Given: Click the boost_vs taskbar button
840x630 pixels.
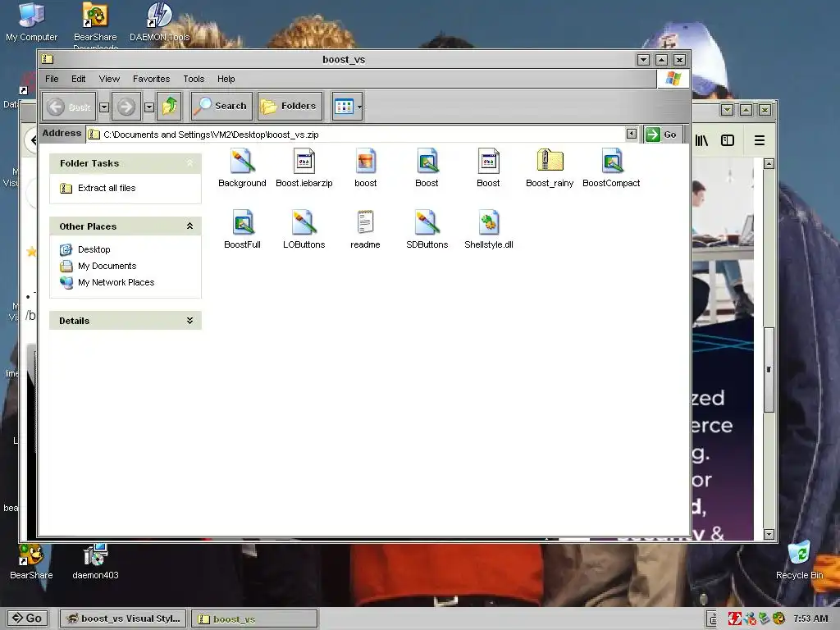Looking at the screenshot, I should tap(254, 619).
